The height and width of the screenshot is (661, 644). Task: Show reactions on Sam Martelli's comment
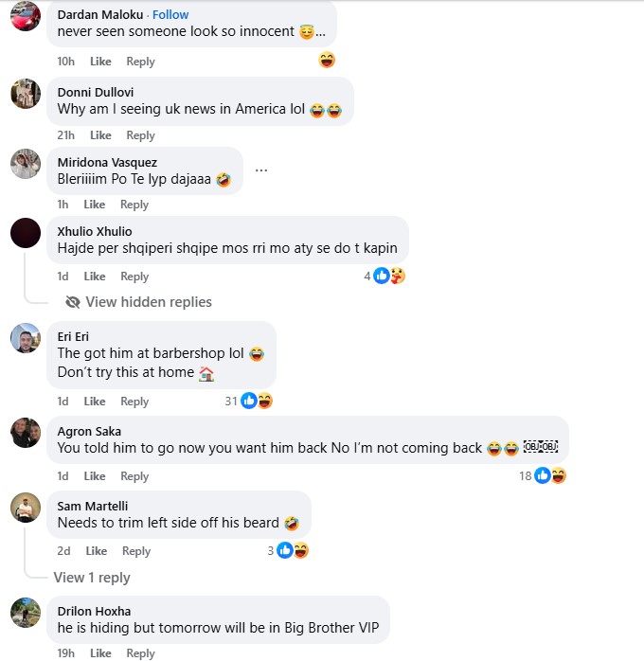292,550
